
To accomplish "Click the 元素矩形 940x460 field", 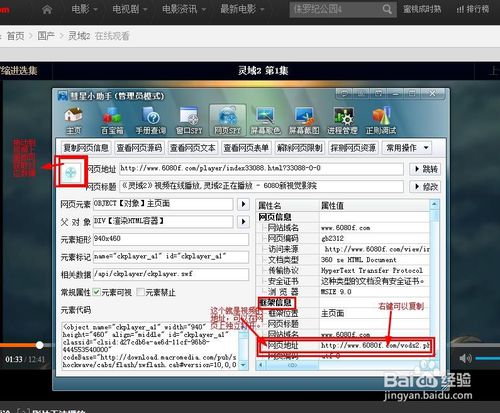I will [171, 239].
